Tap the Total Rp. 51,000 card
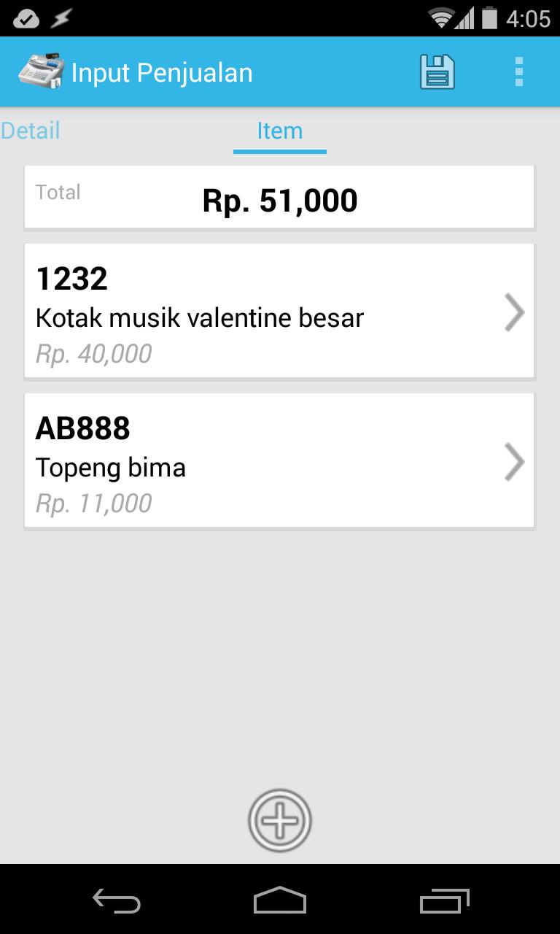This screenshot has width=560, height=934. click(x=279, y=197)
